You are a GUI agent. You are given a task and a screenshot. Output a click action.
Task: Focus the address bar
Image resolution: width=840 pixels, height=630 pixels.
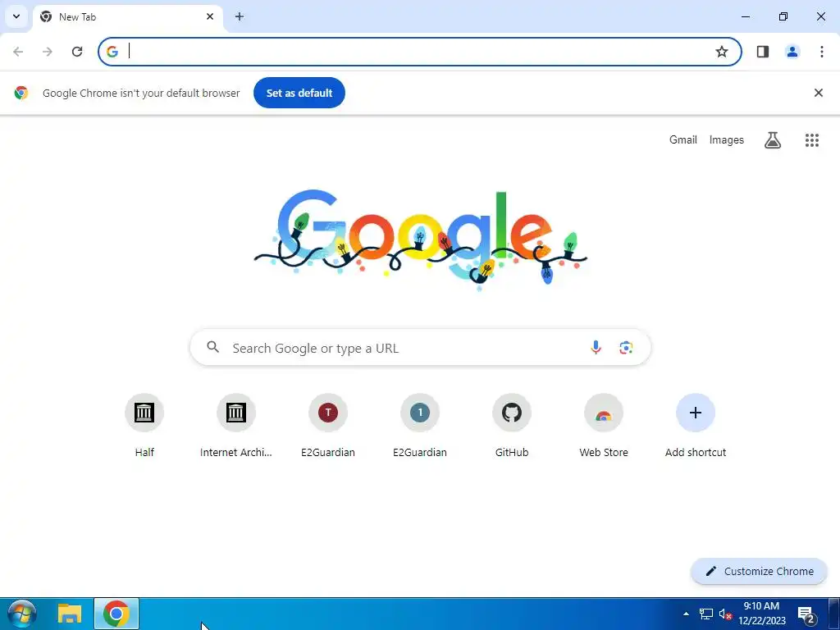(x=421, y=52)
